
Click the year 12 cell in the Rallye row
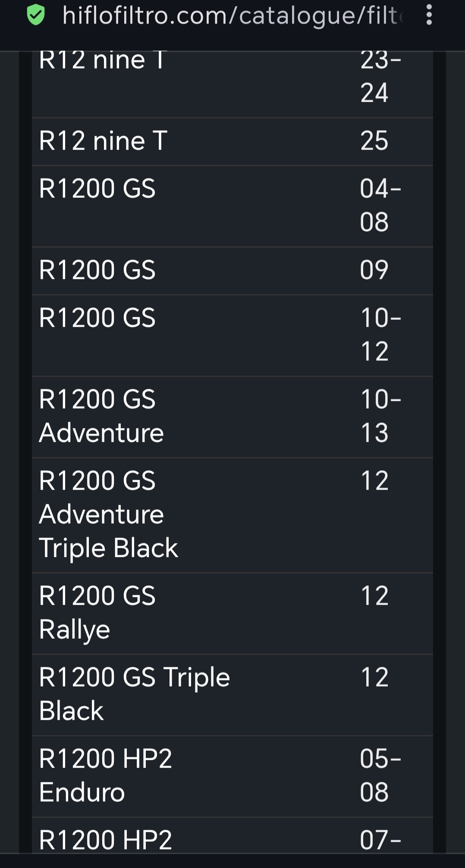point(374,596)
